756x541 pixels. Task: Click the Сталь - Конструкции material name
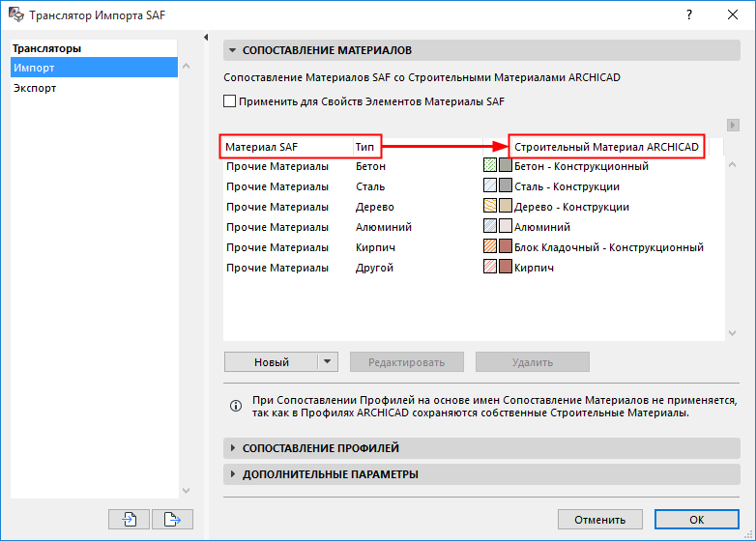(567, 186)
